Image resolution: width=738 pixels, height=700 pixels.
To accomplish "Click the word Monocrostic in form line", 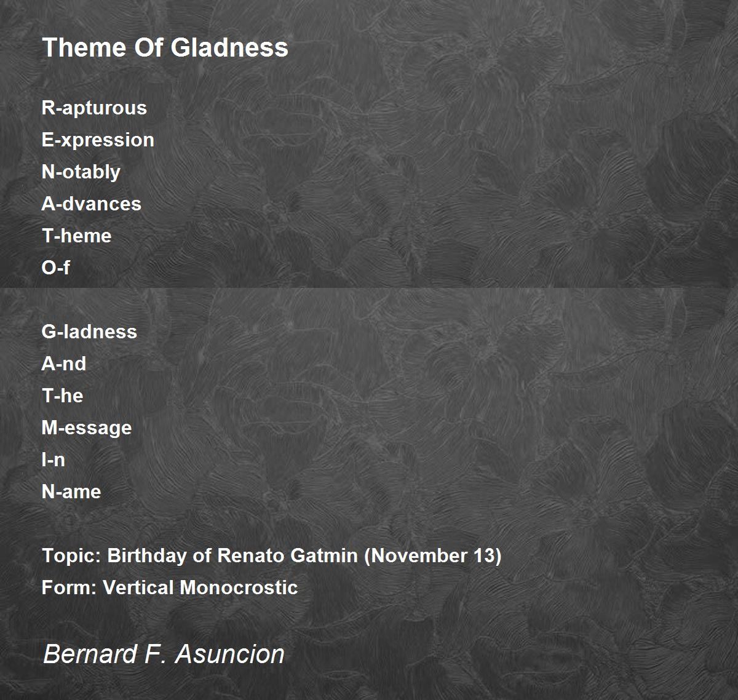I will (239, 587).
